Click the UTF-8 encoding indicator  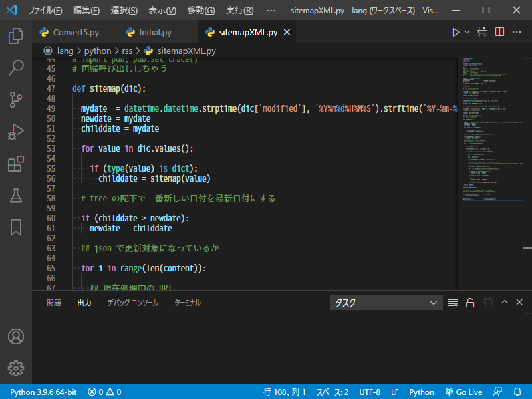[x=369, y=392]
